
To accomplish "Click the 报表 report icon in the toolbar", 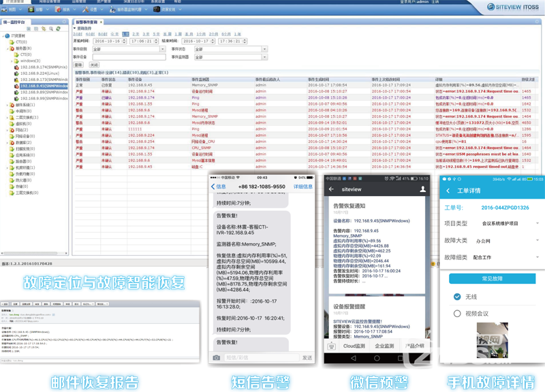I will point(58,10).
